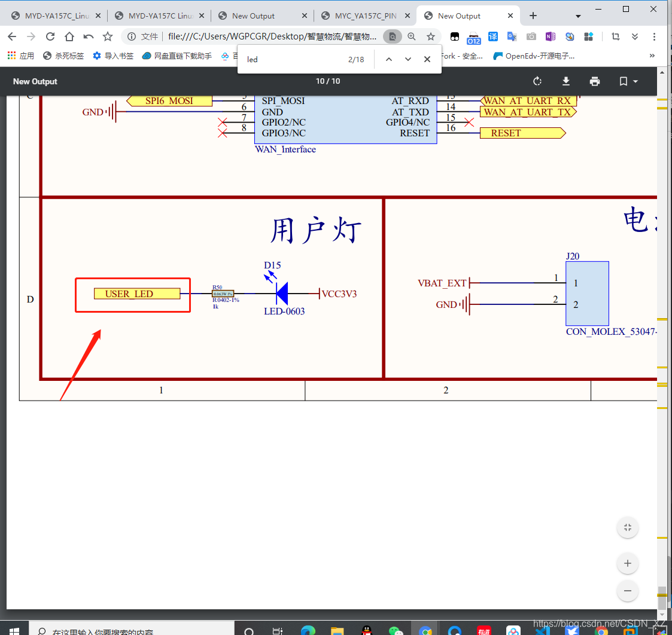Close the find bar
Viewport: 672px width, 635px height.
pyautogui.click(x=427, y=60)
